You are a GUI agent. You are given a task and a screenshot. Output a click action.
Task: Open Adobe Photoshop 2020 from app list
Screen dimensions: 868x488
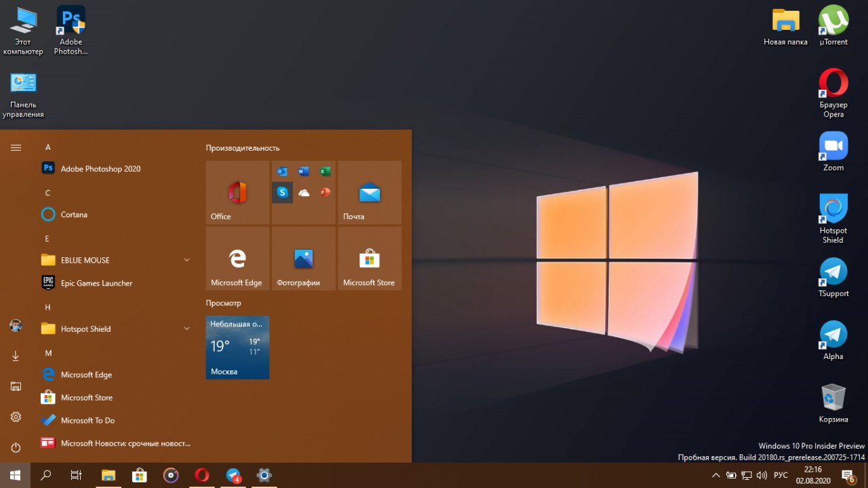pyautogui.click(x=115, y=168)
